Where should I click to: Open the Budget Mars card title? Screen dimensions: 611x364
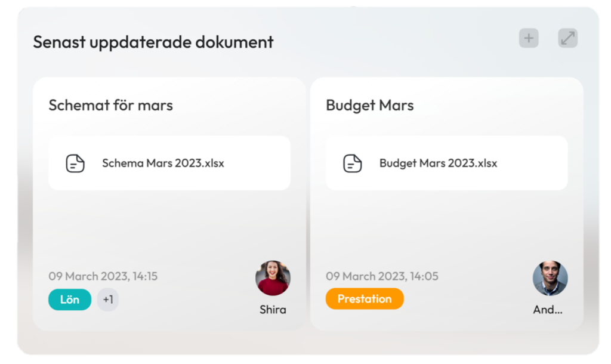coord(370,105)
